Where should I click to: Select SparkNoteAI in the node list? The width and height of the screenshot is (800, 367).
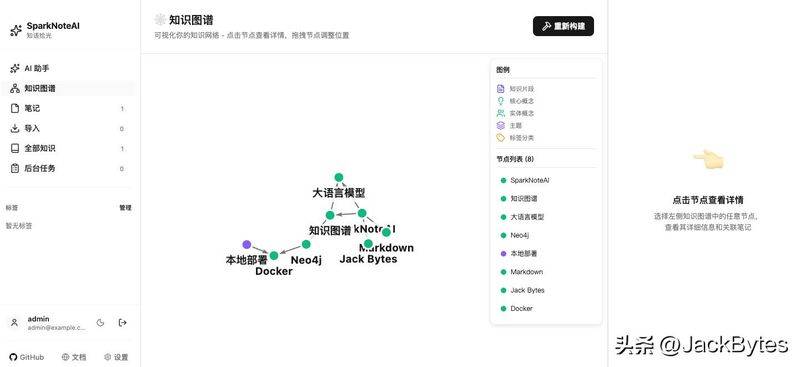pyautogui.click(x=546, y=180)
